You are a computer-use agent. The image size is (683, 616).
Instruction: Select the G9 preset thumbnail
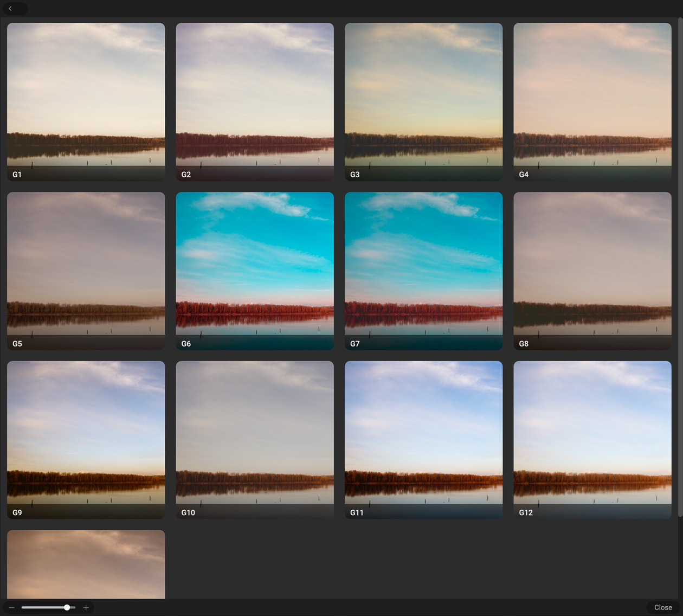click(86, 440)
